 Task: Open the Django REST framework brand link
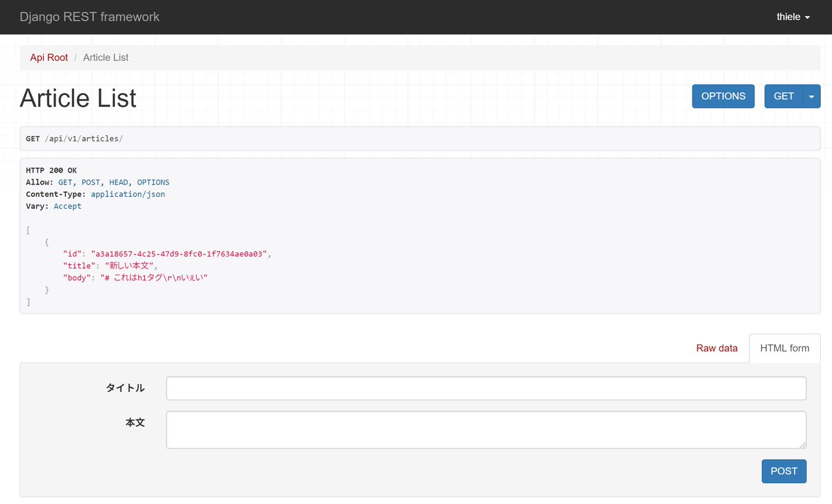(x=89, y=17)
